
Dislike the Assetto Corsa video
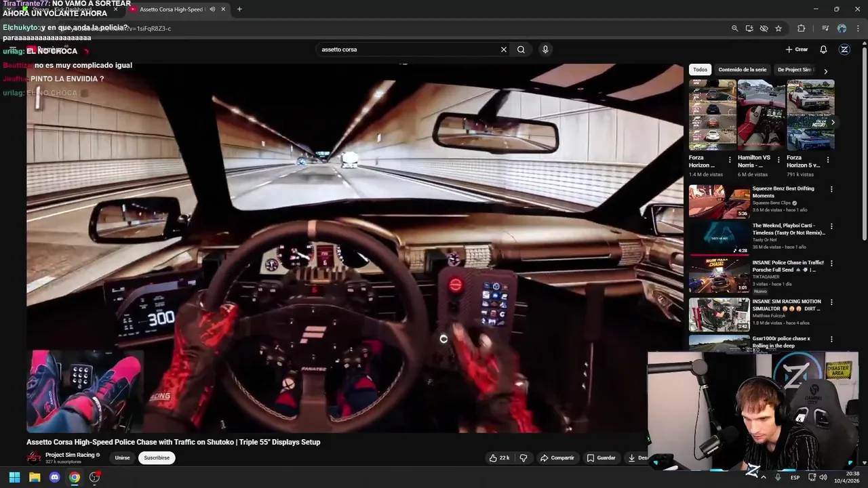point(524,458)
